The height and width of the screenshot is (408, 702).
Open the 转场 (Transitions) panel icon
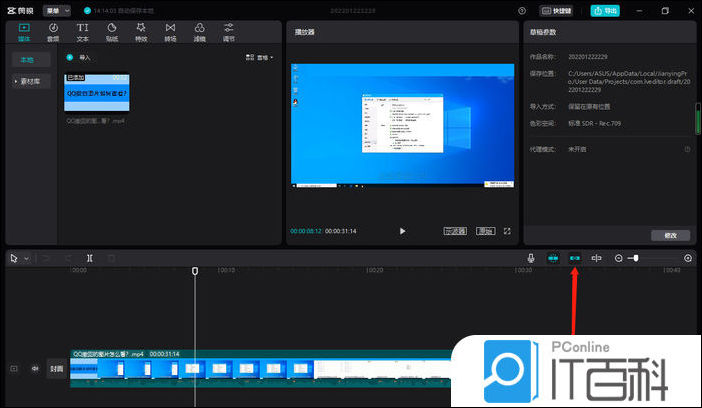(170, 30)
